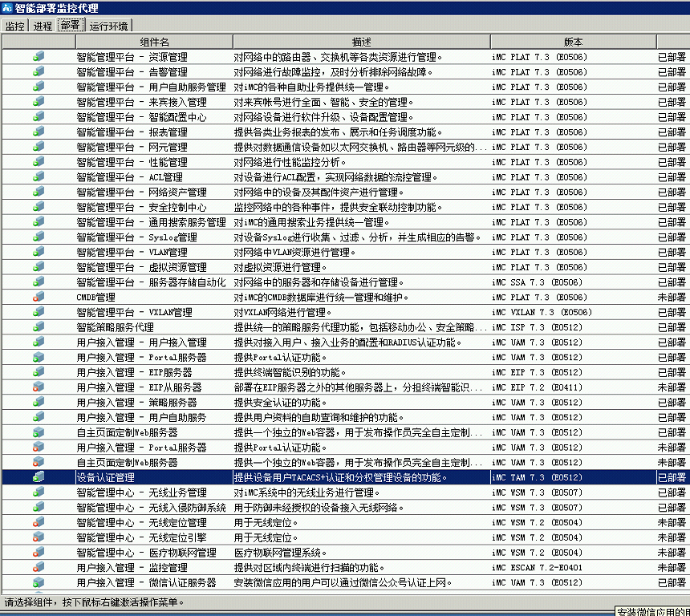Switch to the 监控 tab
Viewport: 690px width, 616px height.
pos(14,26)
